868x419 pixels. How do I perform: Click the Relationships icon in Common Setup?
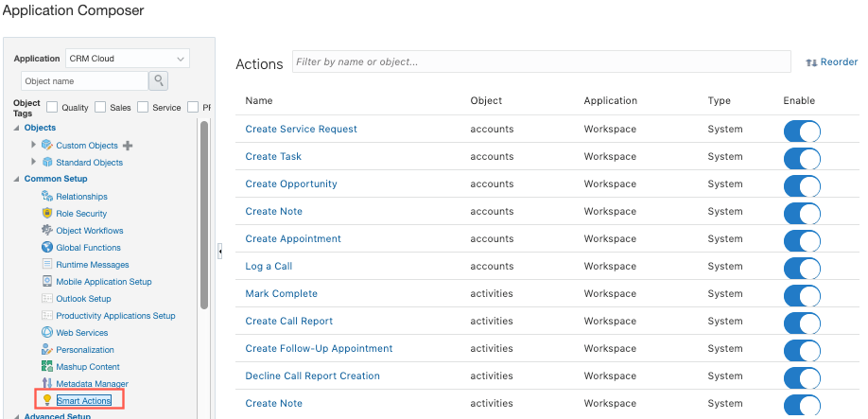(47, 197)
